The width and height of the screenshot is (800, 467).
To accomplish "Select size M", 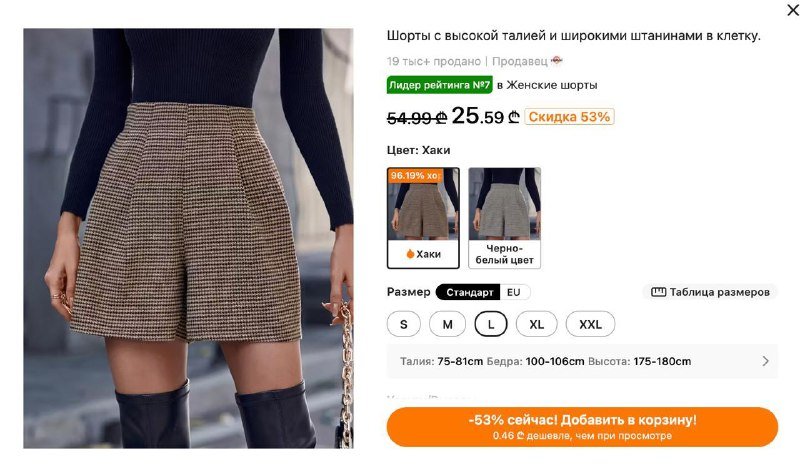I will pyautogui.click(x=447, y=324).
